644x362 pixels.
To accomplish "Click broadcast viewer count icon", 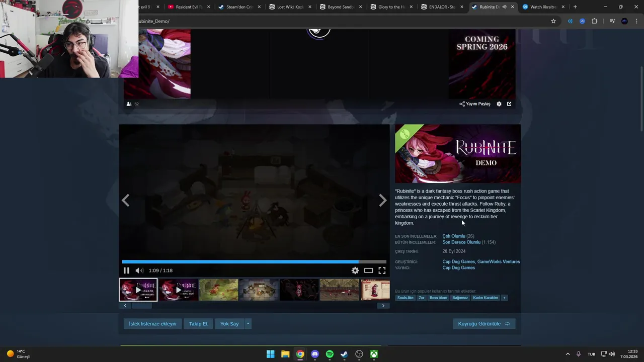I will tap(129, 104).
